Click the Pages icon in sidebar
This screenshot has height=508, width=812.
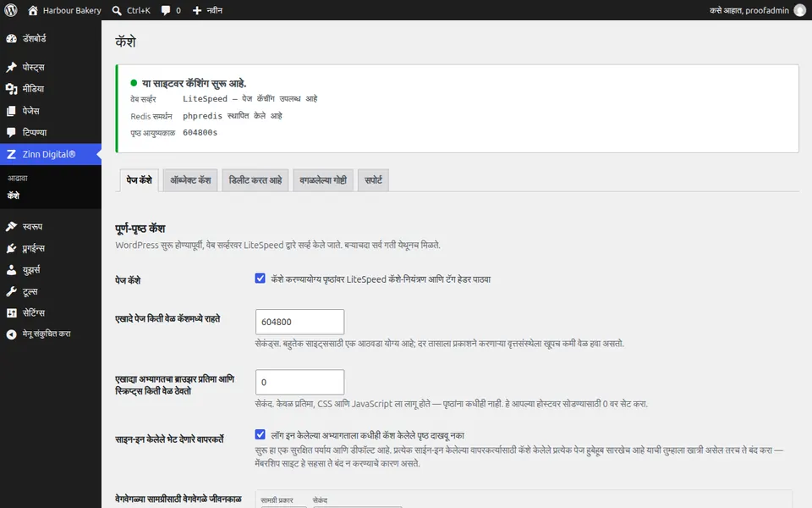click(x=11, y=111)
